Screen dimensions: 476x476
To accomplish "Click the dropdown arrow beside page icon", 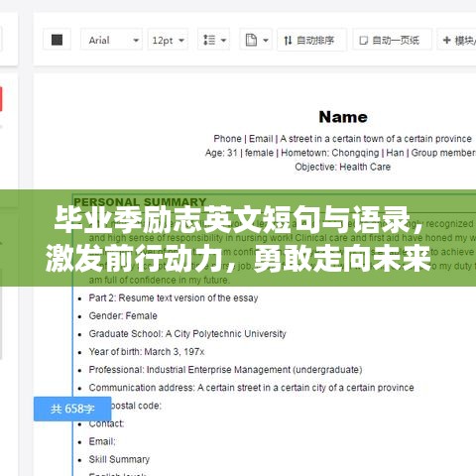I will 266,41.
